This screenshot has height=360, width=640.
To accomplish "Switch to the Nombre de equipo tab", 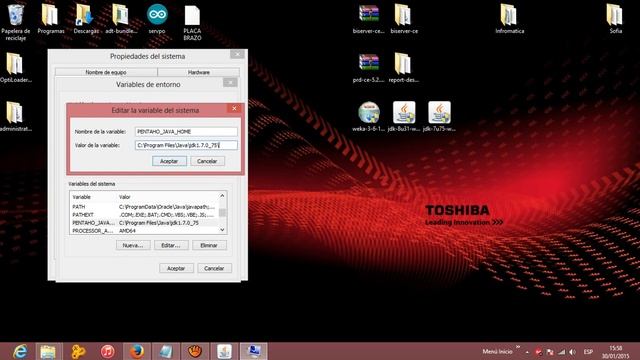I will 106,72.
